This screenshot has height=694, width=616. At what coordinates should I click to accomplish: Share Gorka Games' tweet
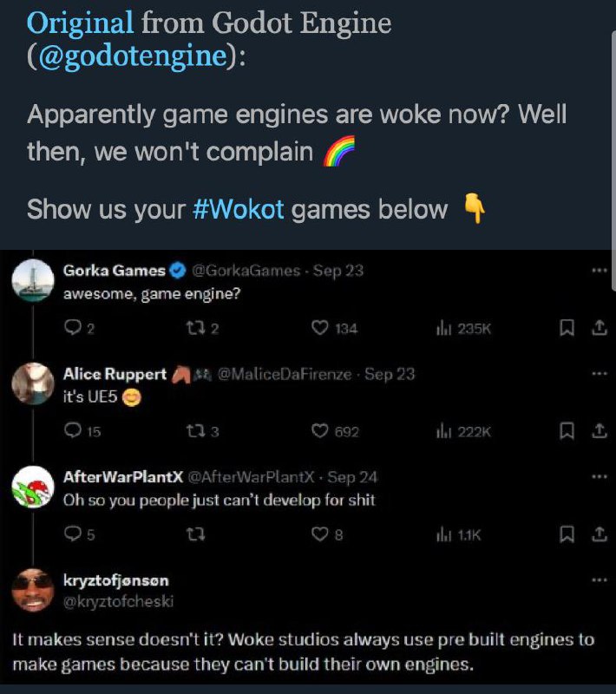tap(597, 329)
